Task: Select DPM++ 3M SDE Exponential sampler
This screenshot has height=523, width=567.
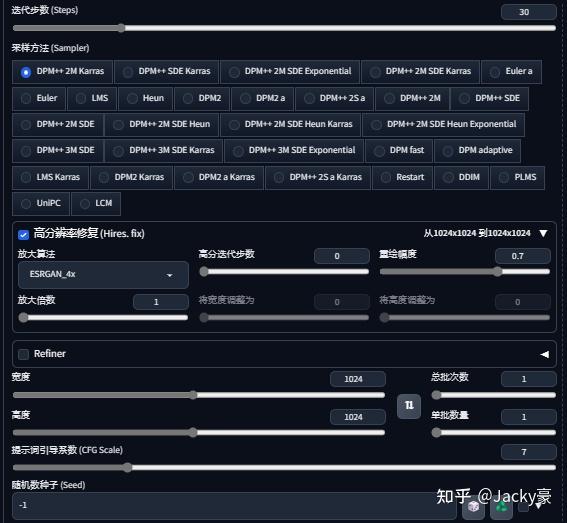Action: [x=294, y=151]
